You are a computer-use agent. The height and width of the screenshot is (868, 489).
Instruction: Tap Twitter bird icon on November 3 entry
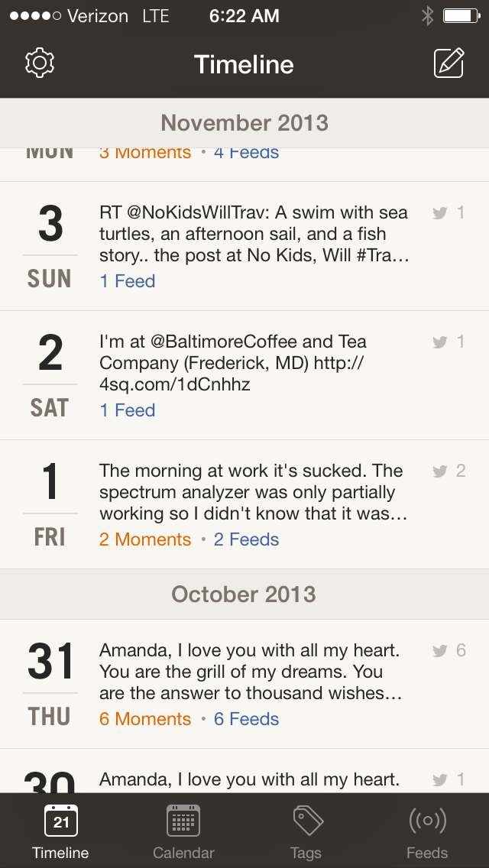[x=439, y=213]
